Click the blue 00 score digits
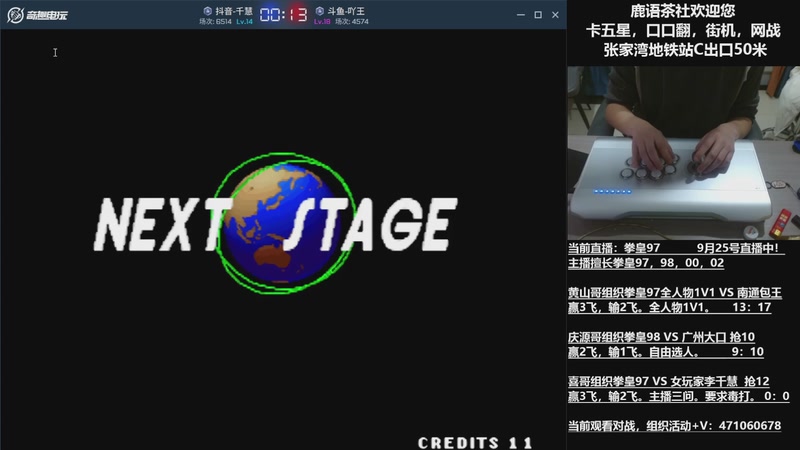The width and height of the screenshot is (800, 450). [270, 14]
